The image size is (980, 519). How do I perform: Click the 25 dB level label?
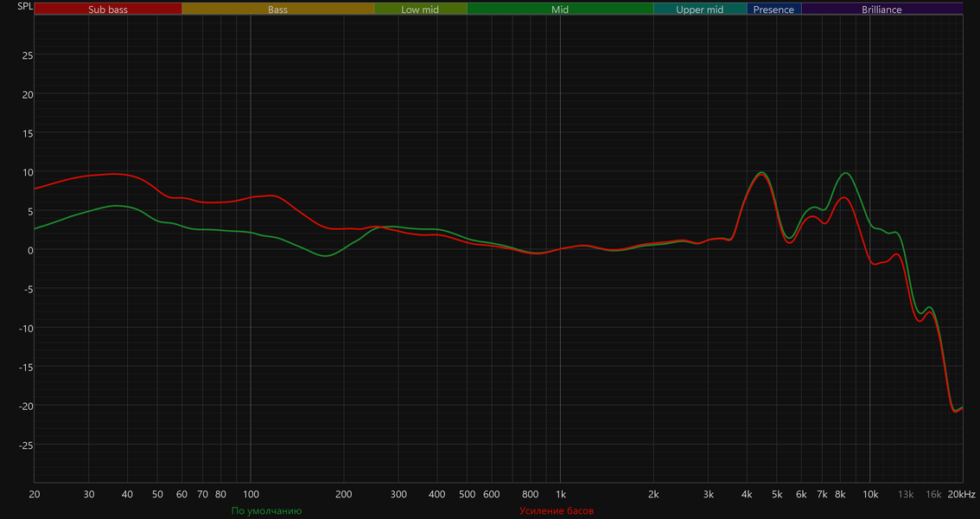[28, 55]
